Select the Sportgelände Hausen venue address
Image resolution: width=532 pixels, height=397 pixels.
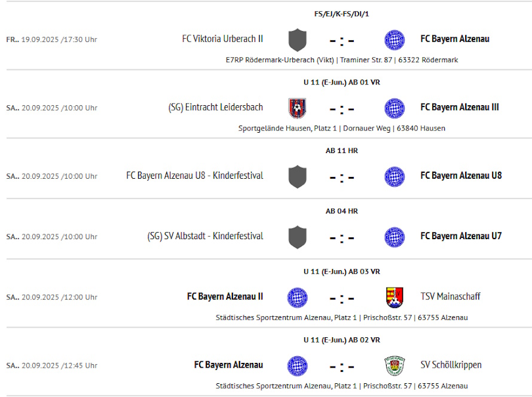point(342,129)
